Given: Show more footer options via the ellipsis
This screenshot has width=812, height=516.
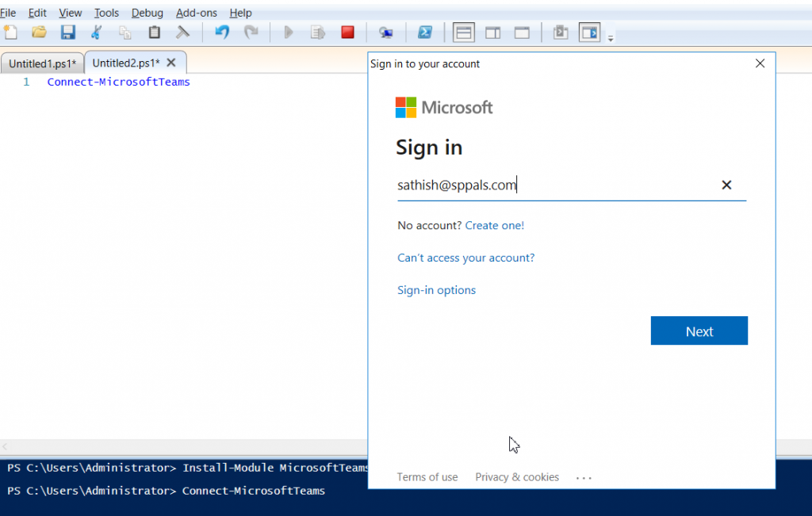Looking at the screenshot, I should (x=584, y=478).
